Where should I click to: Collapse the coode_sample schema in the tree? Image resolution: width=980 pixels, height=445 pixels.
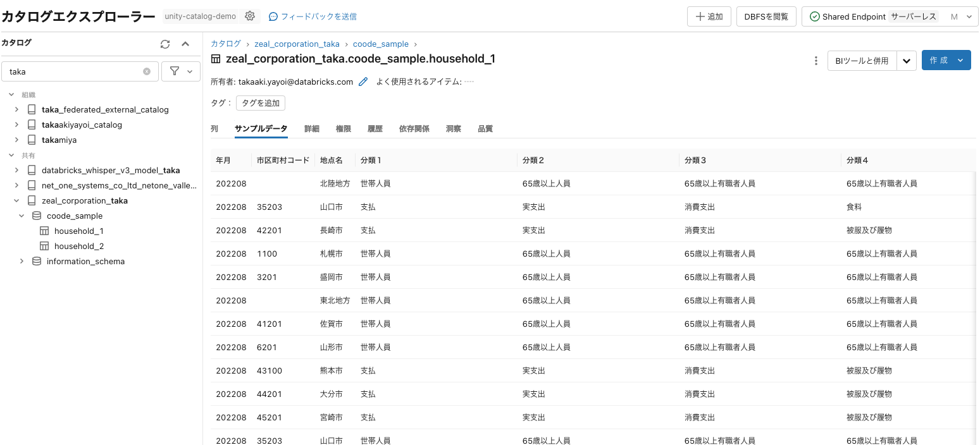(21, 216)
